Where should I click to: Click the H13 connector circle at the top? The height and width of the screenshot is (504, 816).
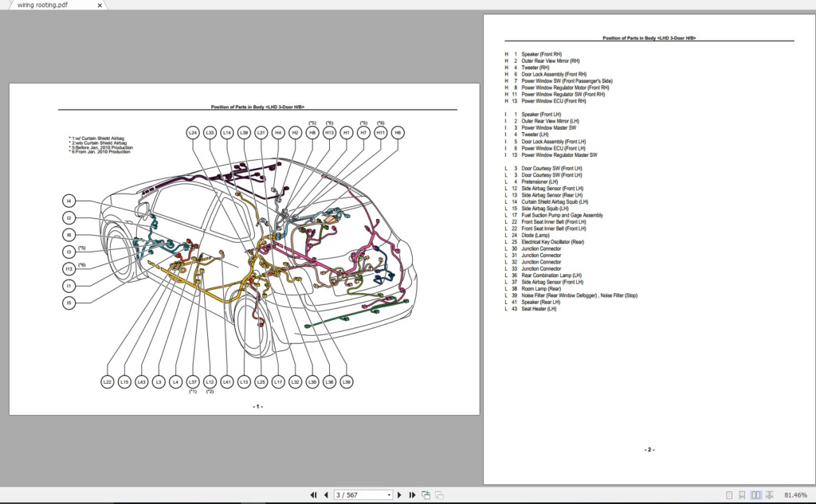[x=329, y=133]
